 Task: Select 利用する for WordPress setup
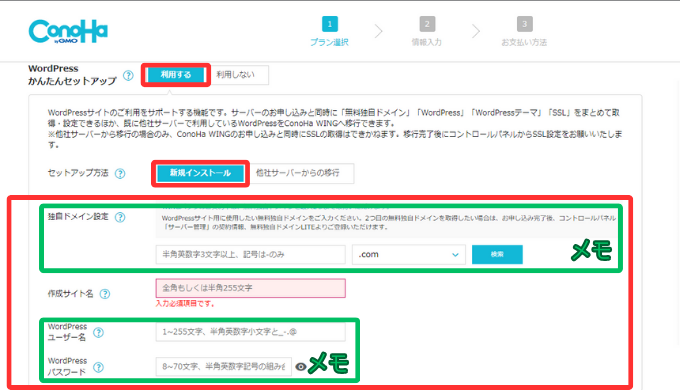pyautogui.click(x=176, y=75)
